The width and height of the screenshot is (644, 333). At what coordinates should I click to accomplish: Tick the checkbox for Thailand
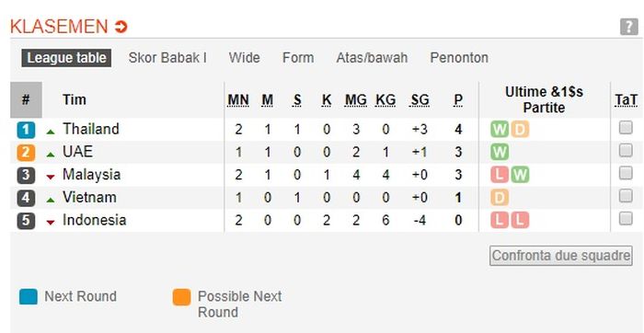(x=626, y=128)
